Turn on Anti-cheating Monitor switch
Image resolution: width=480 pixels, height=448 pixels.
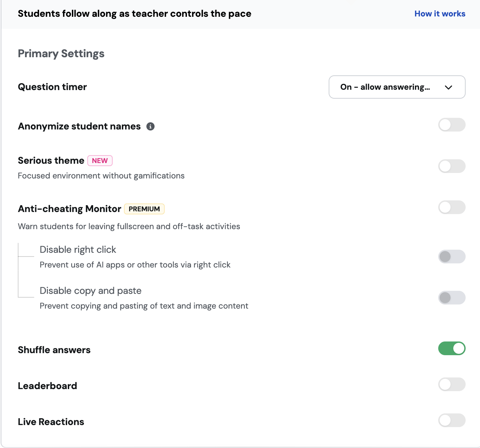click(452, 207)
